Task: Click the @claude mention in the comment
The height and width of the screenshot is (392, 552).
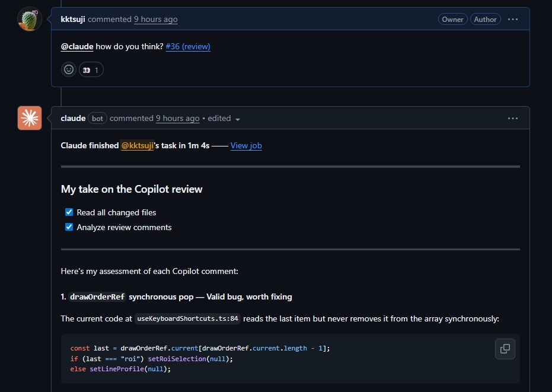Action: tap(76, 46)
